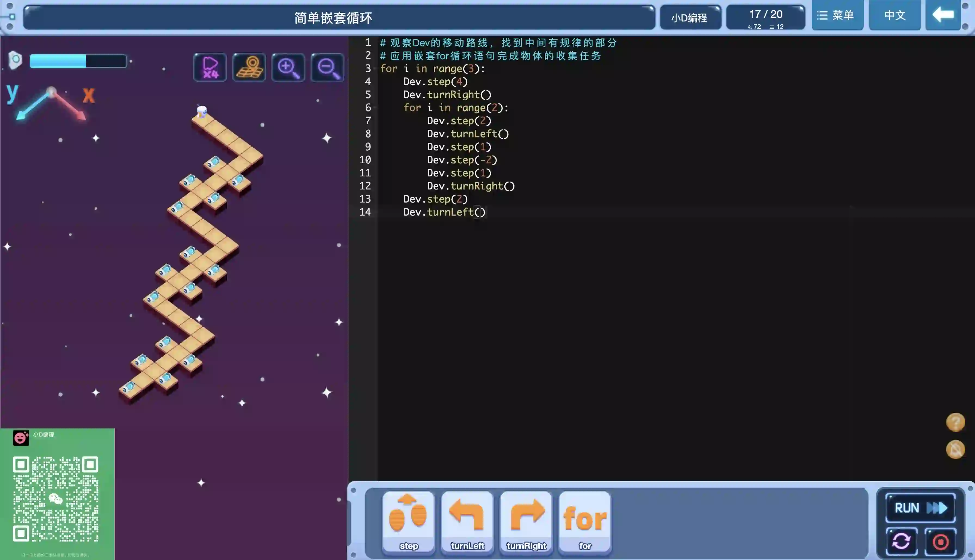
Task: Insert the for loop block
Action: point(584,522)
